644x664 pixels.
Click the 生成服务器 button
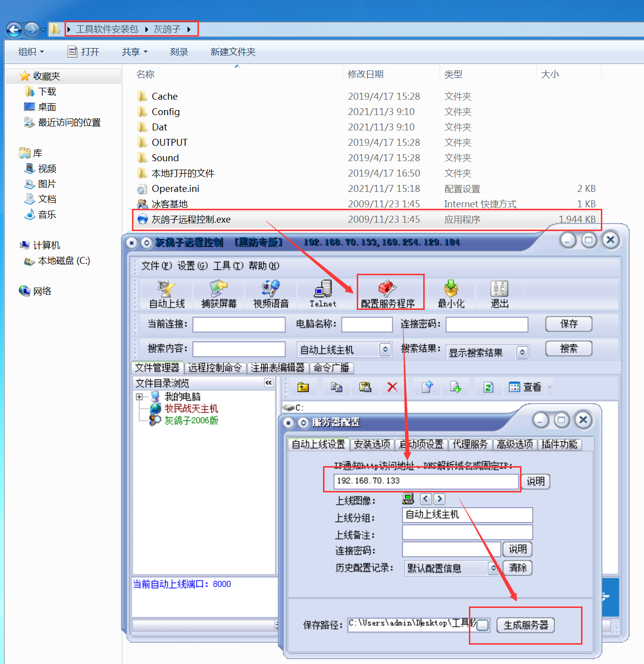(526, 625)
